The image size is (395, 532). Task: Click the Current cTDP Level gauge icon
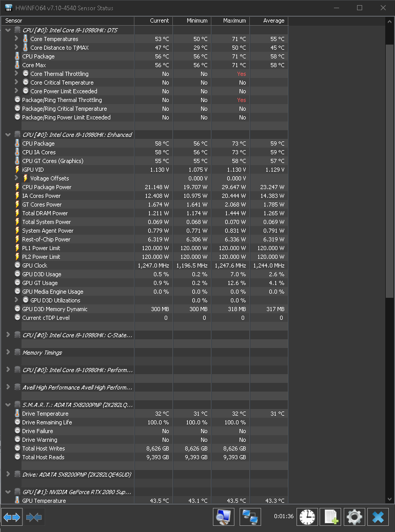pos(17,317)
